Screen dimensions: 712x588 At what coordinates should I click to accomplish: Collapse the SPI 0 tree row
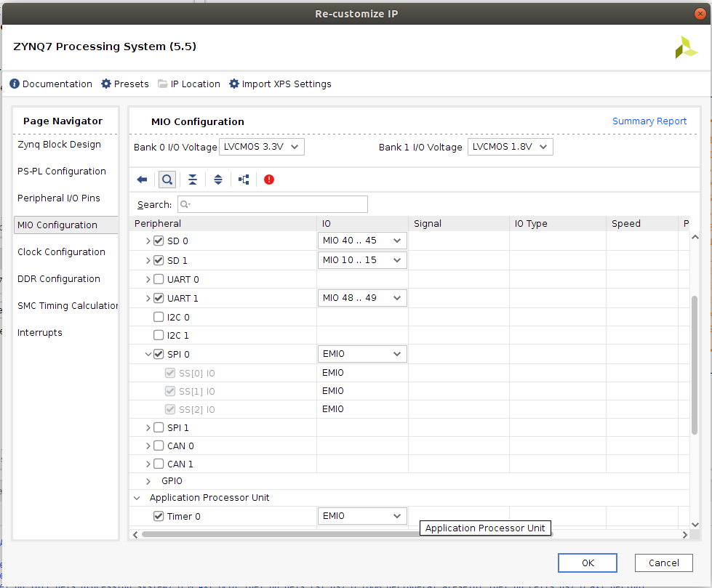148,354
